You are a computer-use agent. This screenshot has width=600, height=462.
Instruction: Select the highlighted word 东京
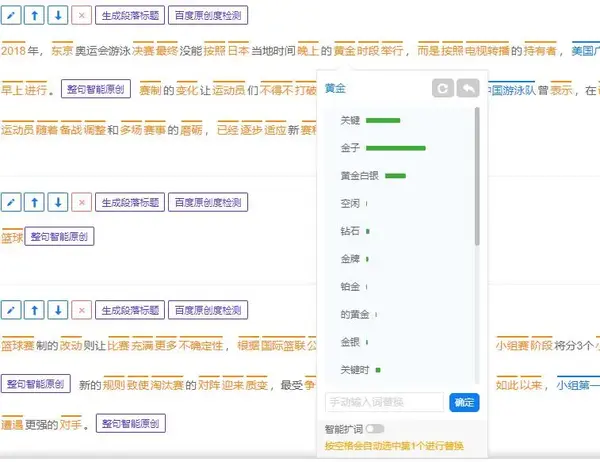pos(62,50)
